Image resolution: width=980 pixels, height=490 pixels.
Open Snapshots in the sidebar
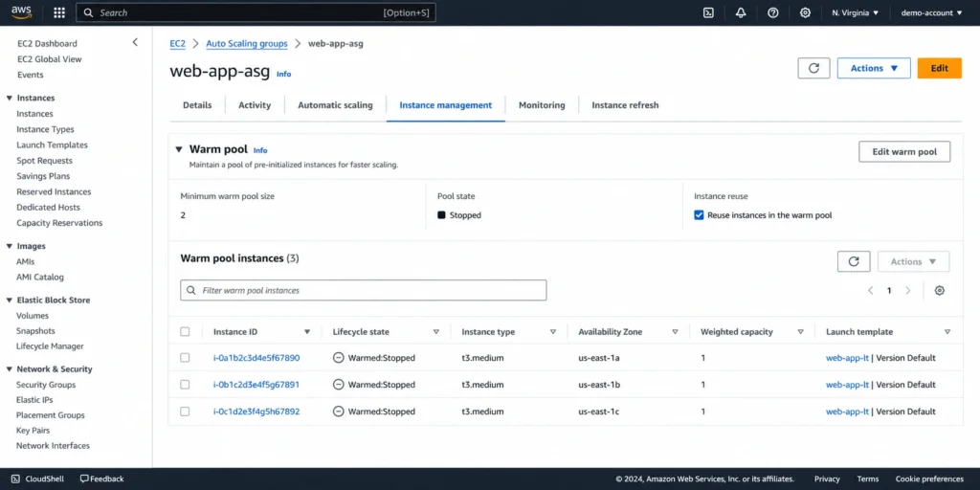(x=35, y=331)
